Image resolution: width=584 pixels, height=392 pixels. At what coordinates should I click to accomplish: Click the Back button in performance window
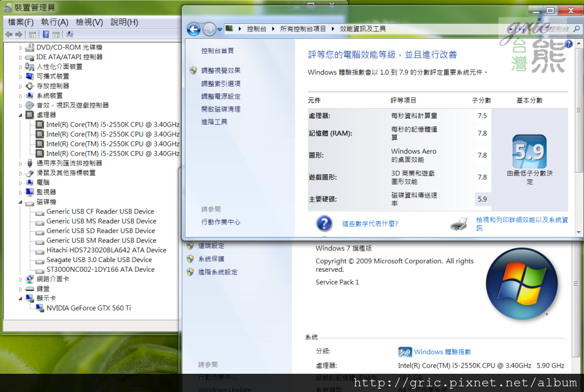point(194,29)
